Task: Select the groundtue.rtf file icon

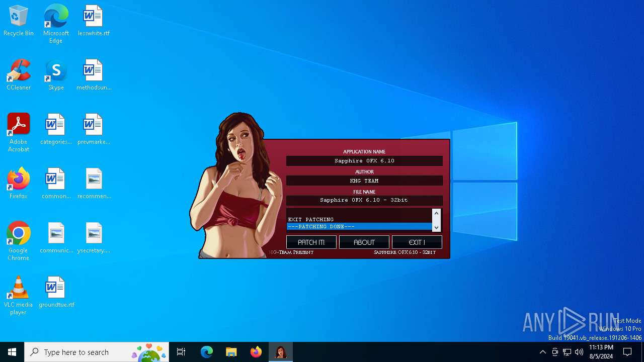Action: pos(56,293)
